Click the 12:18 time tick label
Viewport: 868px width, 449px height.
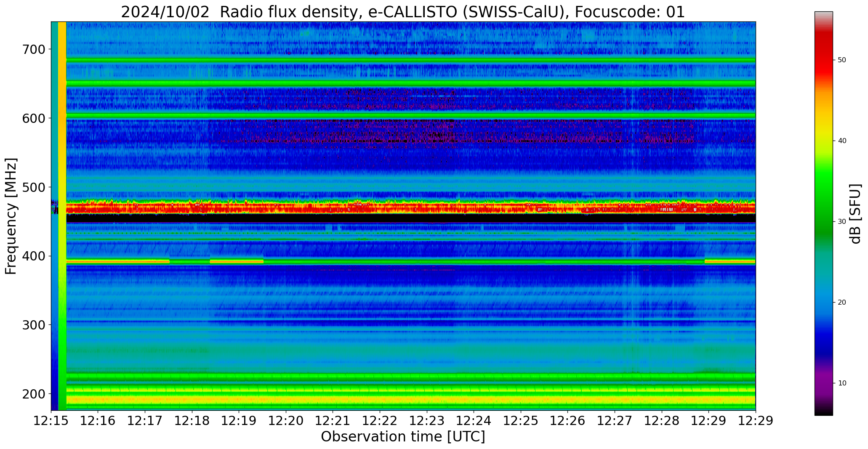tap(192, 421)
